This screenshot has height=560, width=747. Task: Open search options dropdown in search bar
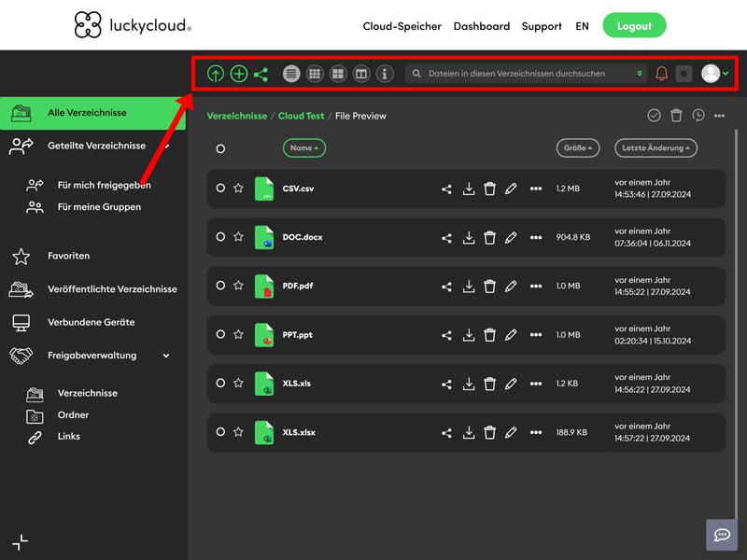point(640,74)
